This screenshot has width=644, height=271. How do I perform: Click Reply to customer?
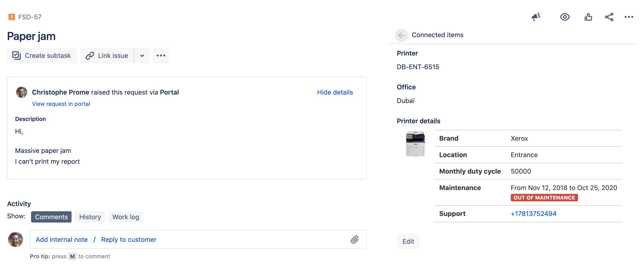[x=129, y=239]
